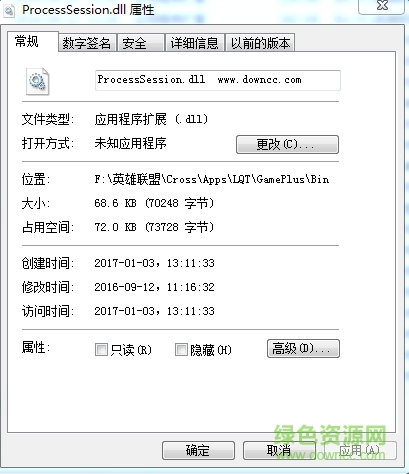Cancel using the 取消 button
Screen dimensions: 409x474
pyautogui.click(x=279, y=451)
